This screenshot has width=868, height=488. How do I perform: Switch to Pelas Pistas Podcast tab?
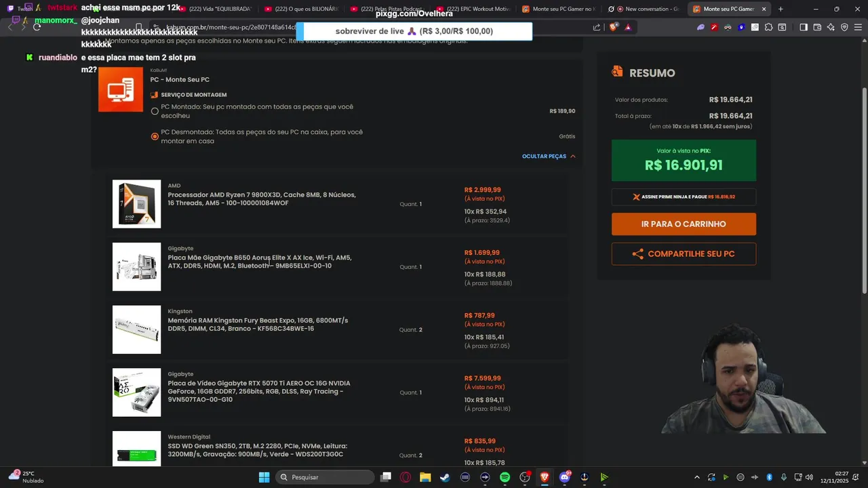(387, 9)
